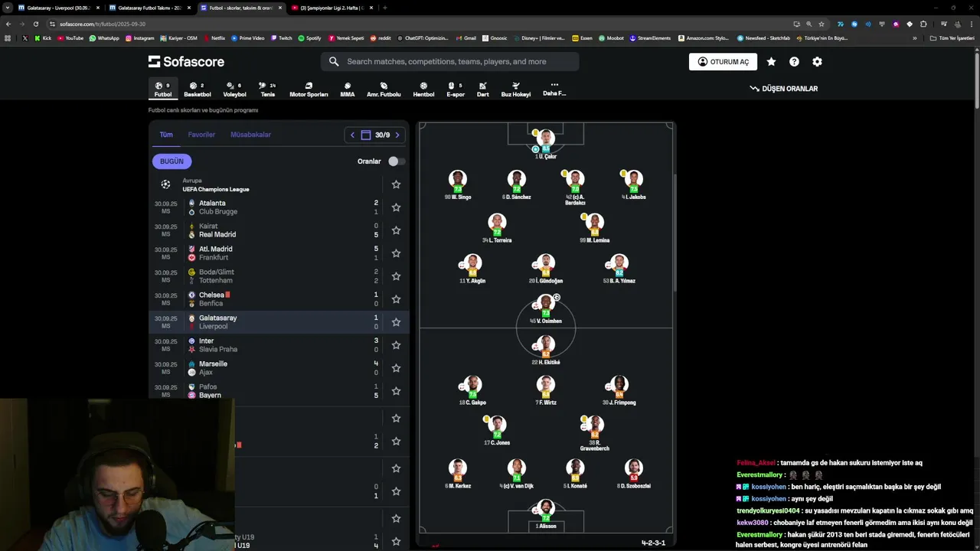Select player H. Ekitiké on lineup

pyautogui.click(x=546, y=350)
